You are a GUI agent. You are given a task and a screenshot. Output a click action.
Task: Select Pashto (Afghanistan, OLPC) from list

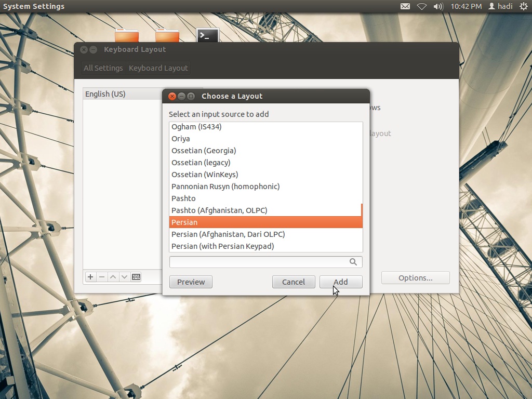click(x=219, y=210)
